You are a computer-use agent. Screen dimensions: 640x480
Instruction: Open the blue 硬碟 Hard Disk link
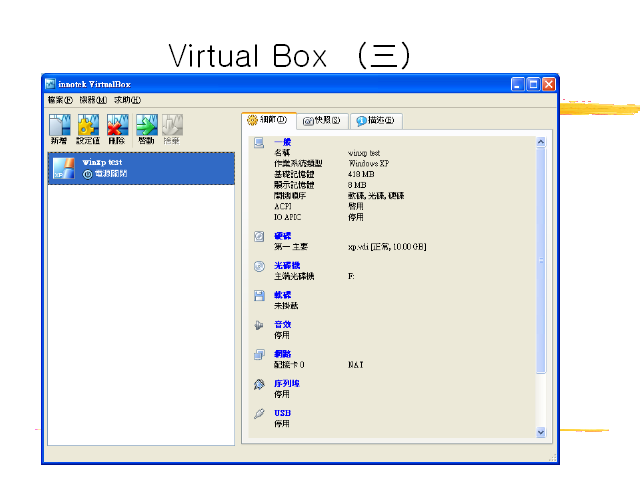pos(282,236)
